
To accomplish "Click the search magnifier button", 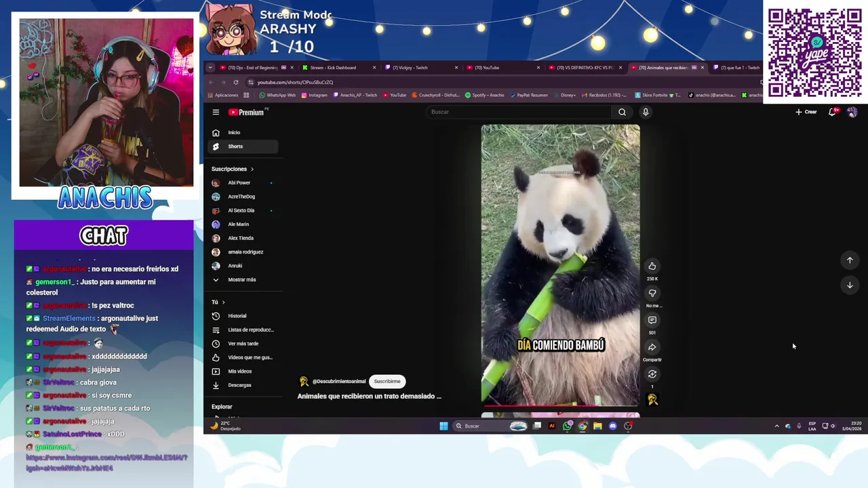I will pos(622,112).
